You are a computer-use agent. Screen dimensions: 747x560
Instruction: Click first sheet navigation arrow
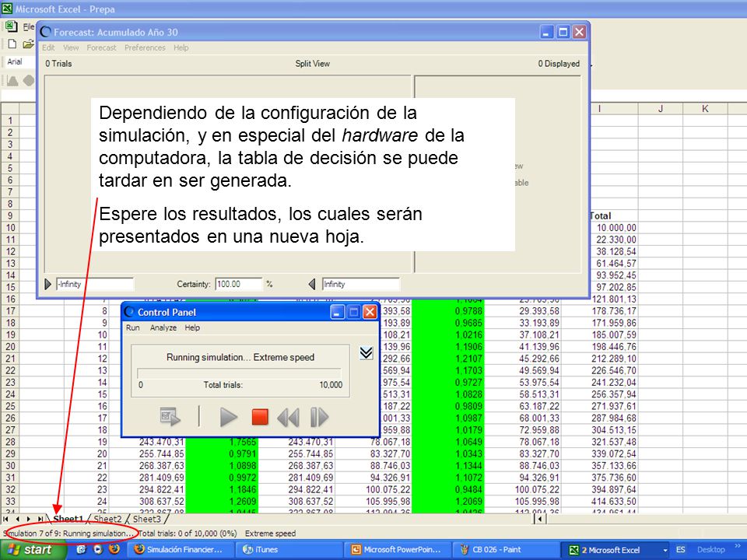[5, 519]
